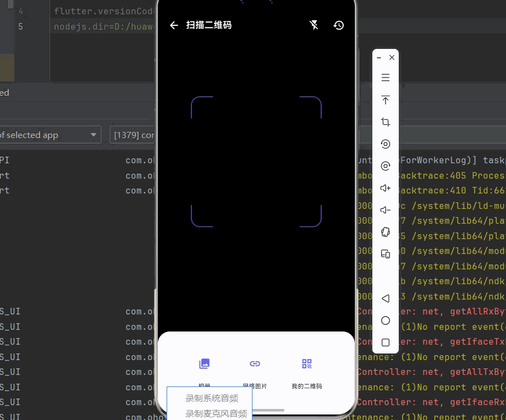Minimize the emulator toolbar panel
Viewport: 506px width, 420px height.
[379, 58]
